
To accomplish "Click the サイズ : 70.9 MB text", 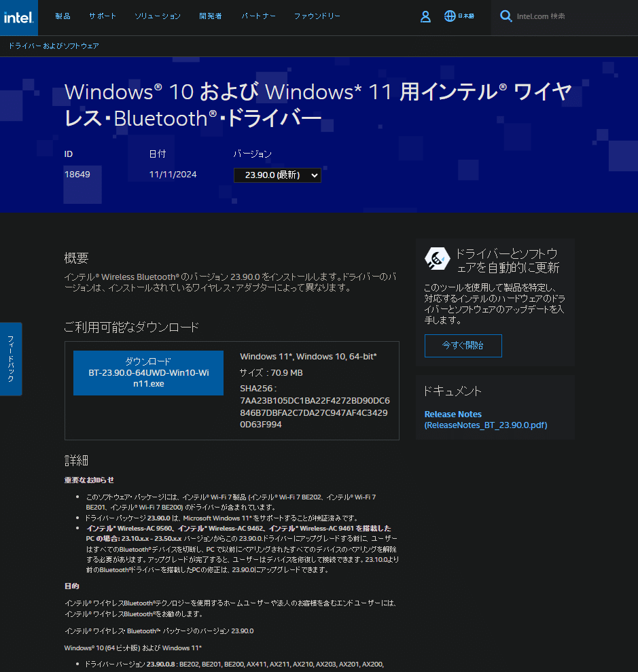I will pyautogui.click(x=271, y=373).
